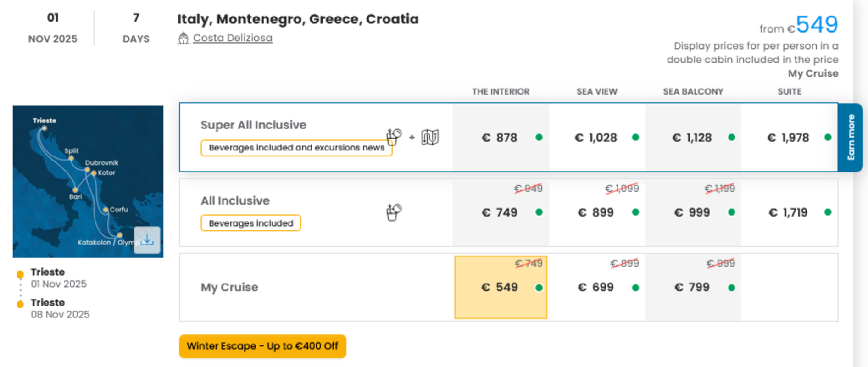This screenshot has height=367, width=868.
Task: Select My Cruise Sea View fare € 699
Action: coord(596,287)
